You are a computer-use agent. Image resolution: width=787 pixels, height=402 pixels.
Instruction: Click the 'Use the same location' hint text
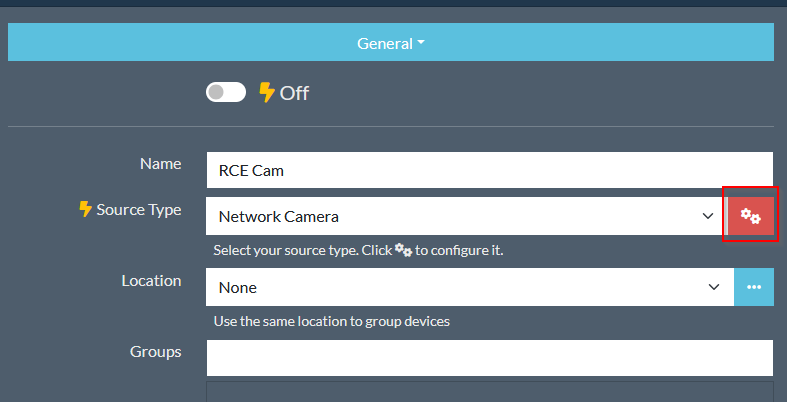(331, 321)
